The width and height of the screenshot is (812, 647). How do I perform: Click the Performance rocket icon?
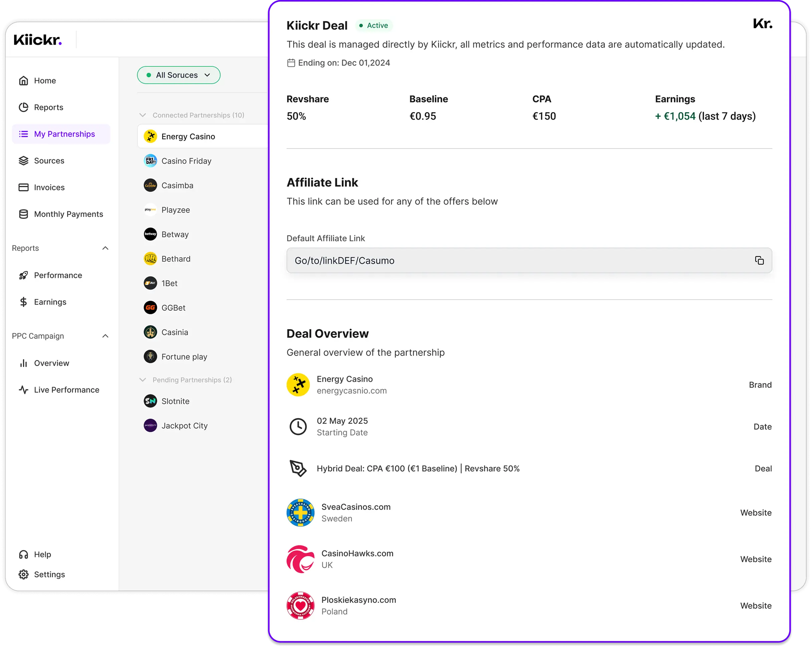click(23, 275)
